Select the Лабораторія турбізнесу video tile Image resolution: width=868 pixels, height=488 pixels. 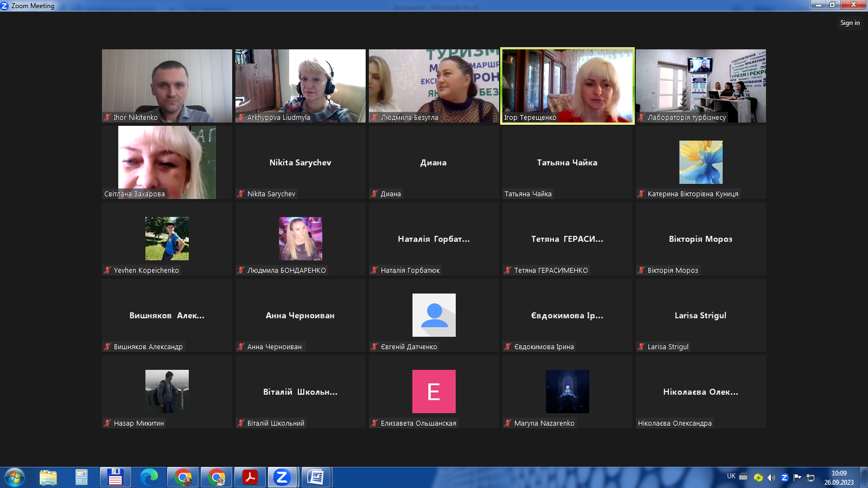click(700, 86)
